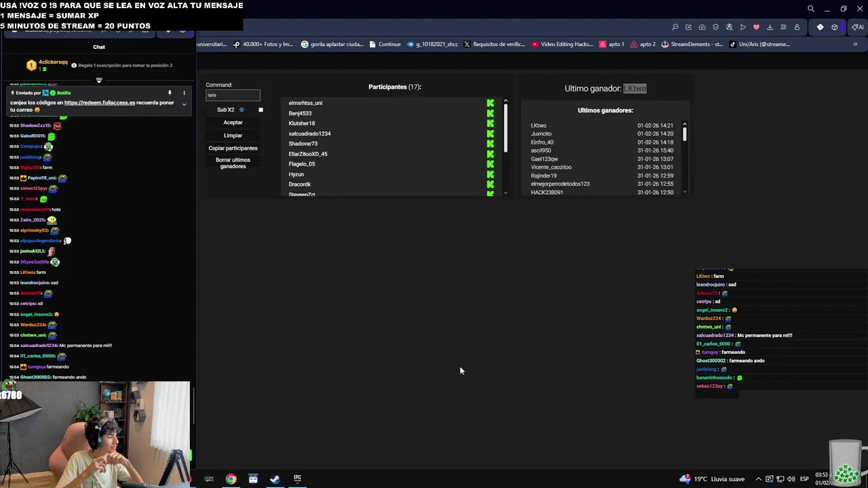Click the heart bookmark icon
Image resolution: width=868 pixels, height=488 pixels.
click(x=756, y=27)
